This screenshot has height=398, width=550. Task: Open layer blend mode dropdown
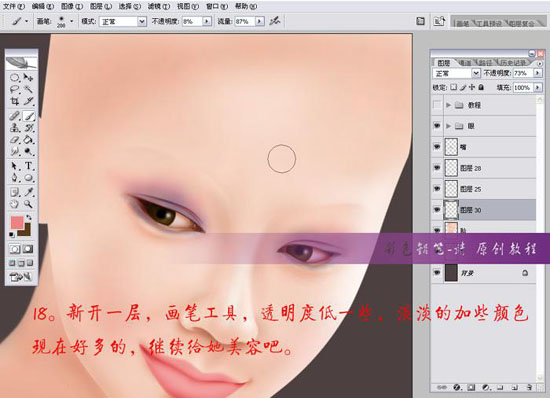pyautogui.click(x=476, y=73)
